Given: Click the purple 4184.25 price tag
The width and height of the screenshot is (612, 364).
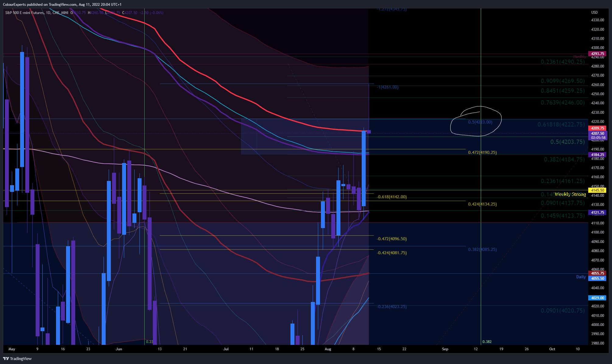Looking at the screenshot, I should [597, 155].
